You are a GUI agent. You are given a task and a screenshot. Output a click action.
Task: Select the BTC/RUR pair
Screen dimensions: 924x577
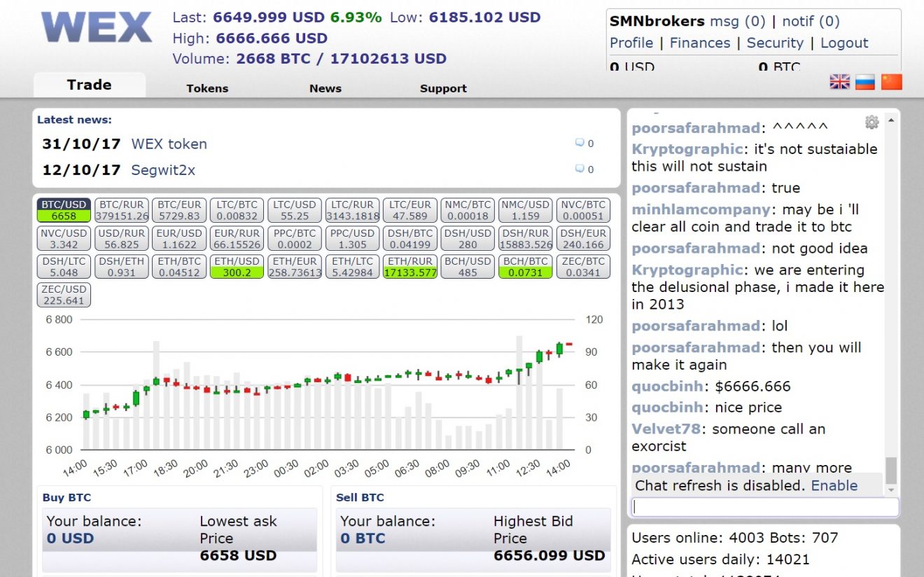click(x=122, y=210)
